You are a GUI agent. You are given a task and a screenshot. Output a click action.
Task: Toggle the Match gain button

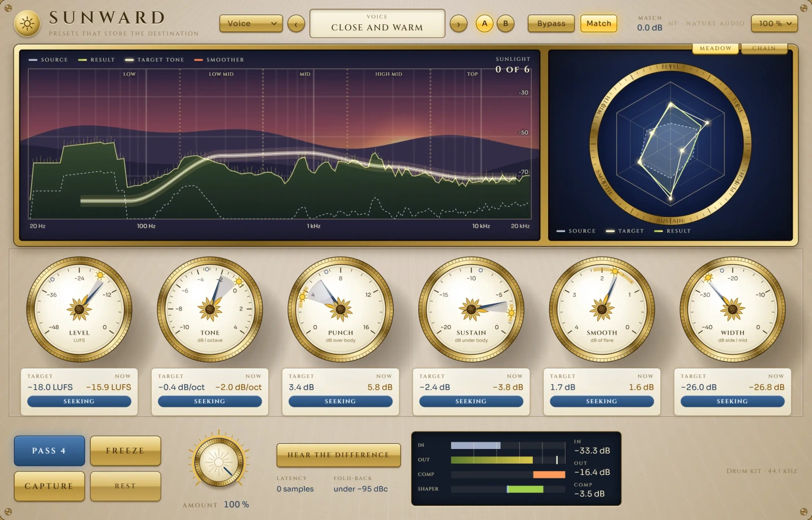(599, 24)
